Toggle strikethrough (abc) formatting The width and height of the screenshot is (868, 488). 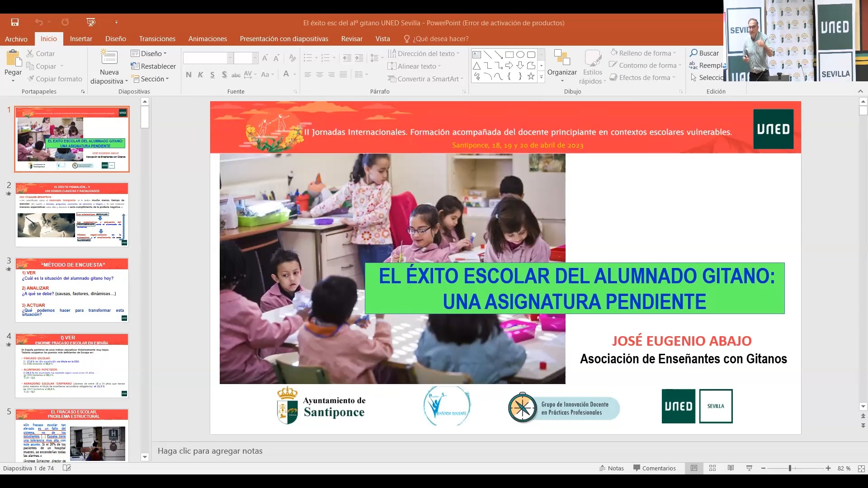click(x=236, y=75)
